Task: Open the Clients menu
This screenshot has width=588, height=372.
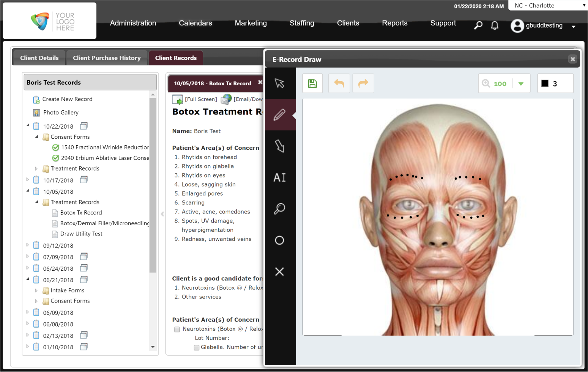Action: (348, 23)
